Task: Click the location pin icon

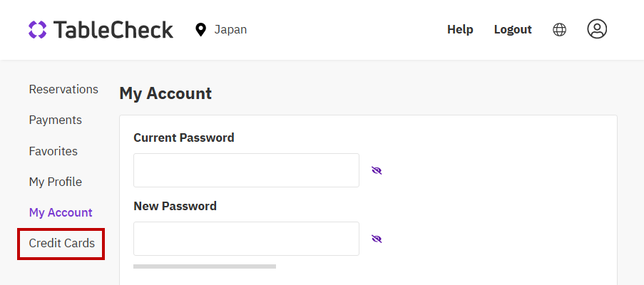Action: point(200,29)
